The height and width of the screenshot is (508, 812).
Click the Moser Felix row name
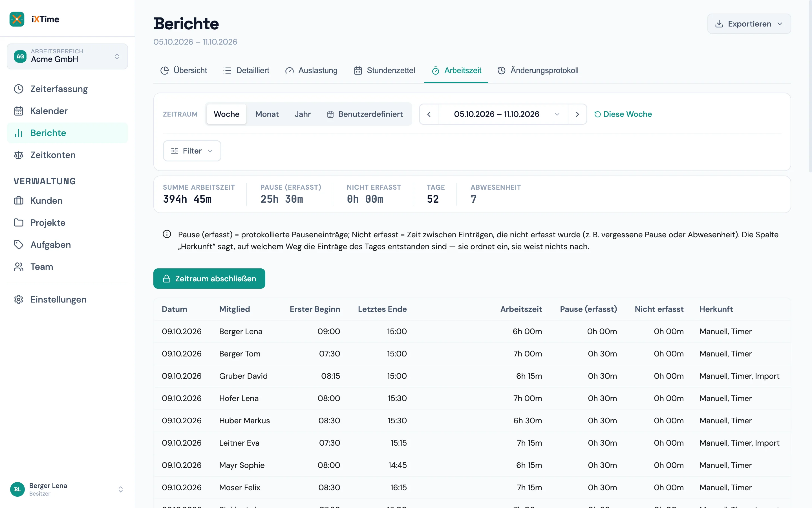pyautogui.click(x=240, y=487)
